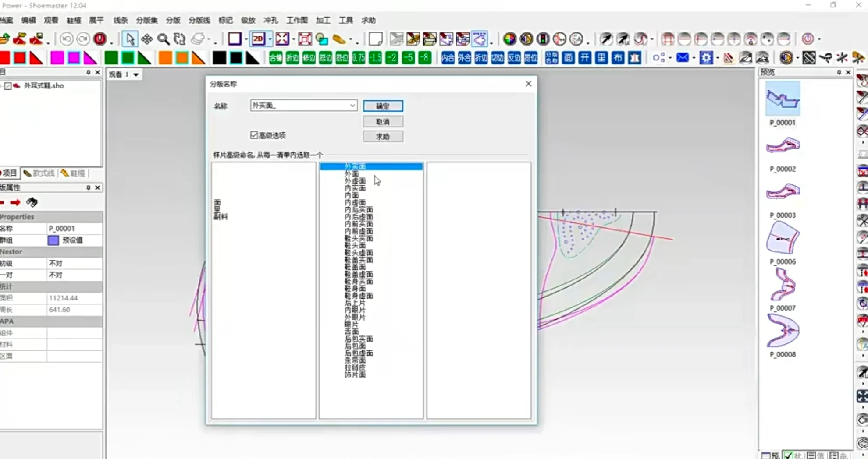Switch to the 项目 tab
868x459 pixels.
tap(9, 173)
